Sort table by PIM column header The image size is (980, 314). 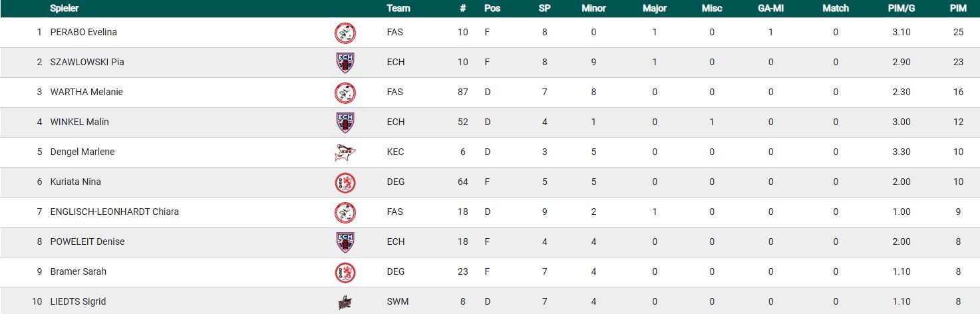point(958,9)
